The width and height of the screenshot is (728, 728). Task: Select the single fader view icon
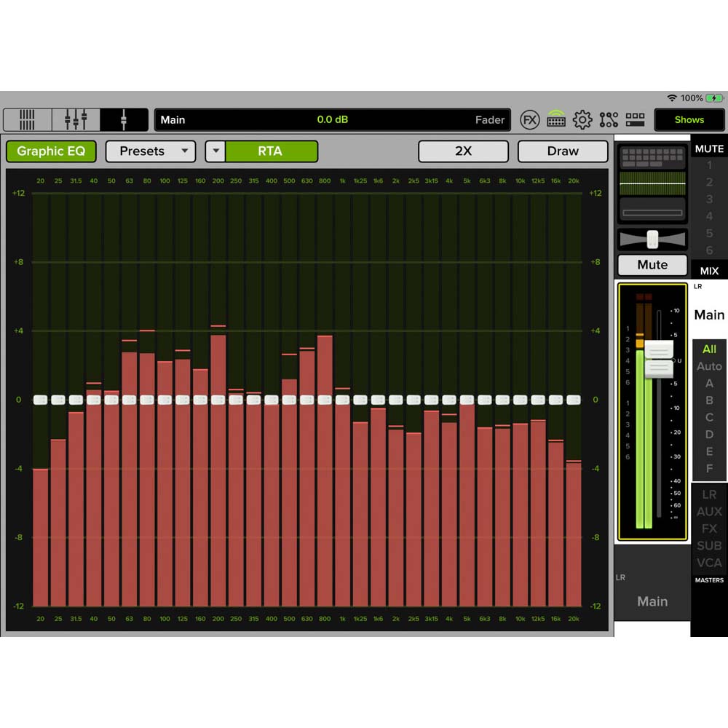tap(124, 119)
